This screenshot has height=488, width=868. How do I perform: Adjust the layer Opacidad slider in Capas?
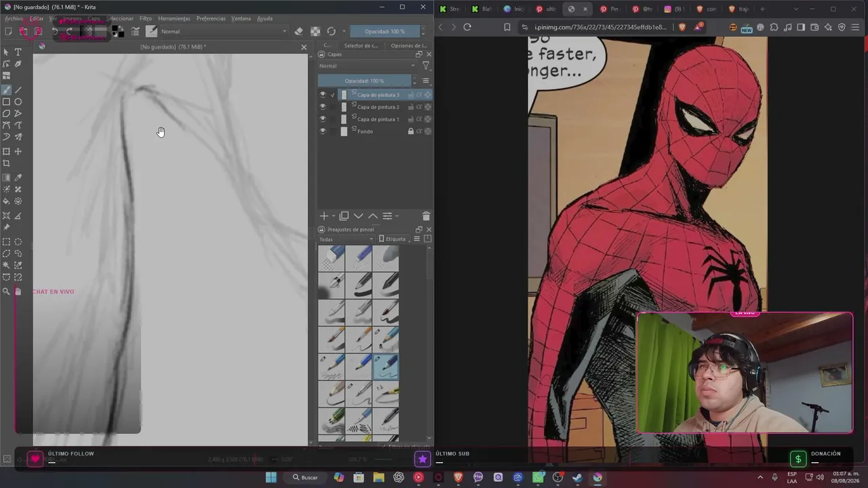364,81
